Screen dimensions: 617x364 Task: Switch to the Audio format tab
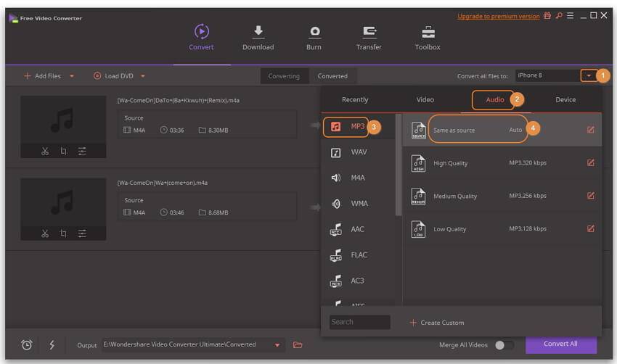(x=494, y=100)
